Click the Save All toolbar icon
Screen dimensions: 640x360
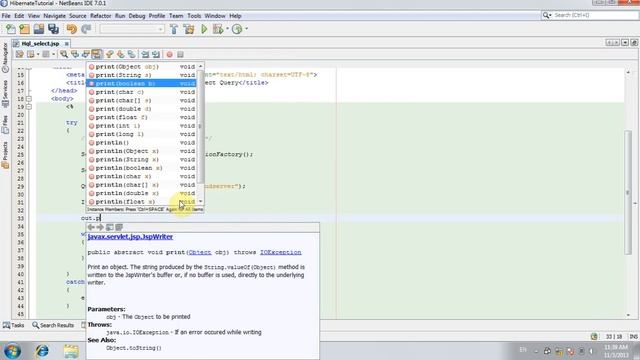53,29
